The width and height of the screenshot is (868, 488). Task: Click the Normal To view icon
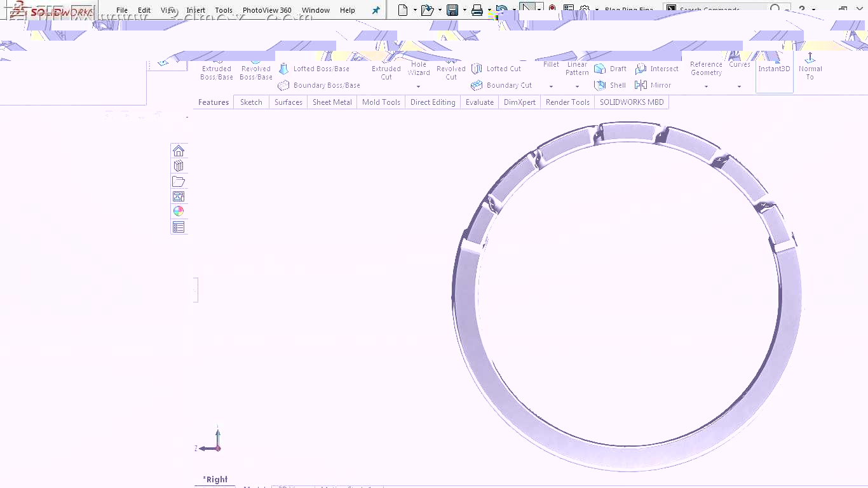click(810, 58)
